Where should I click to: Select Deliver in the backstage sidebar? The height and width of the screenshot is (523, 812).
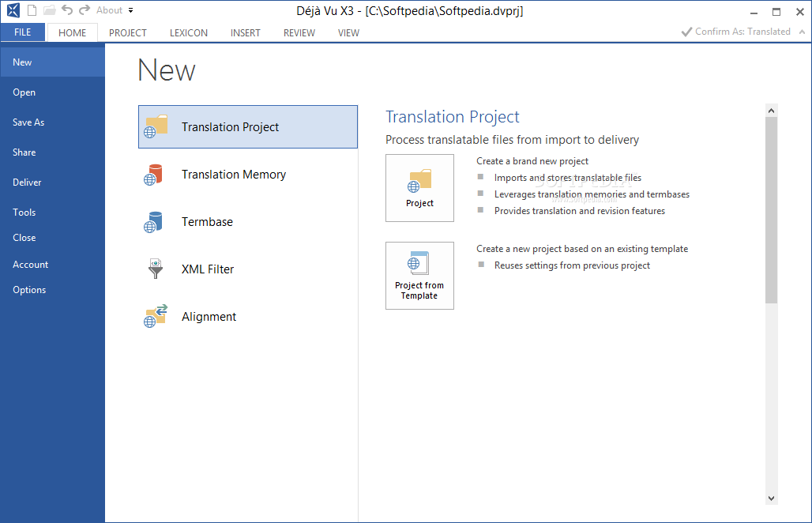click(52, 182)
